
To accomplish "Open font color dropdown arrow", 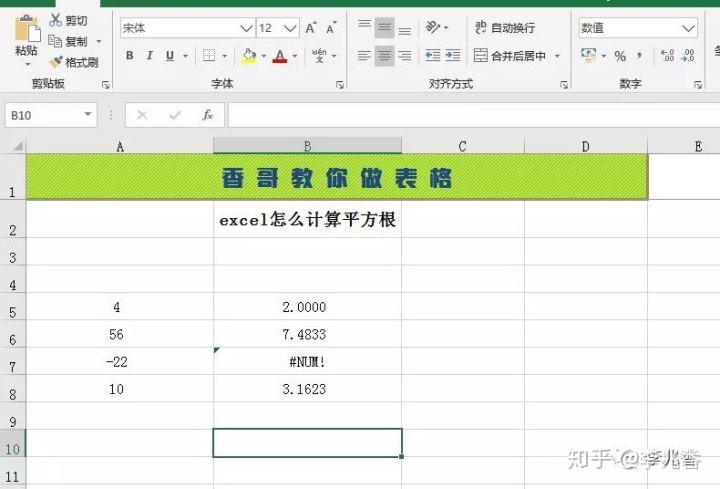I will 295,56.
